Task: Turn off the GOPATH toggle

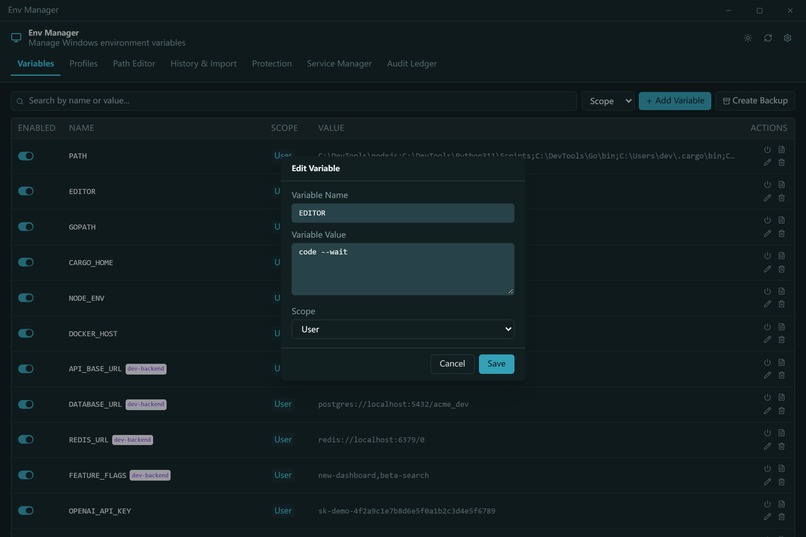Action: tap(26, 227)
